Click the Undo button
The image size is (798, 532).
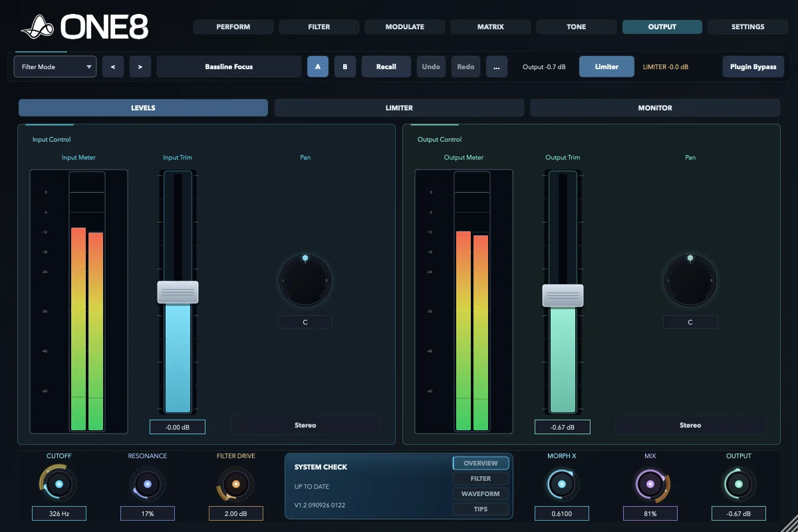431,66
